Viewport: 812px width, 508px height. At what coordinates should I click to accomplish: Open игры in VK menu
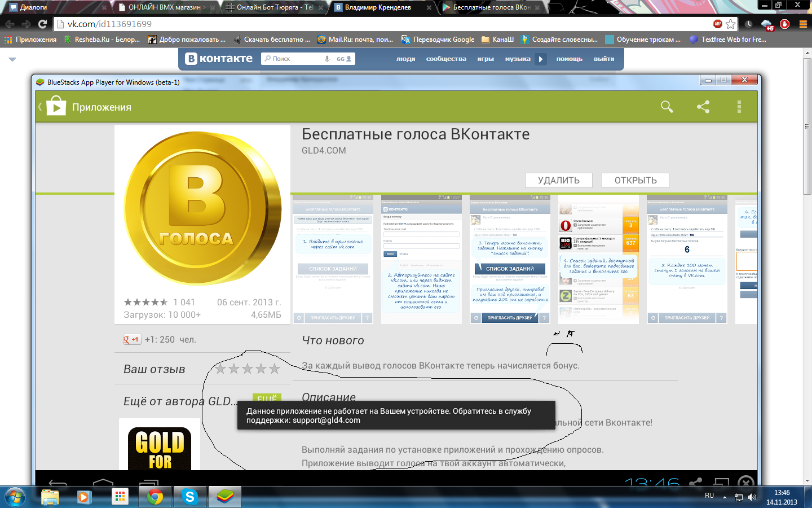click(486, 59)
